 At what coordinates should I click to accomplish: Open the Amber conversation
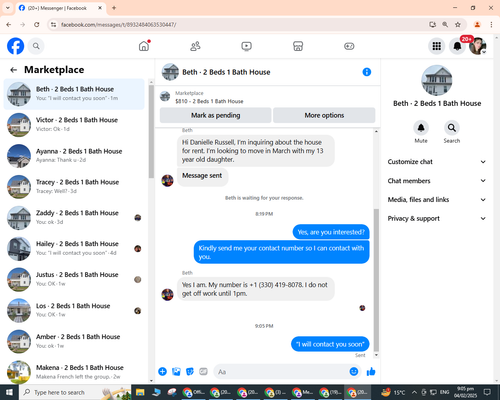[x=74, y=341]
